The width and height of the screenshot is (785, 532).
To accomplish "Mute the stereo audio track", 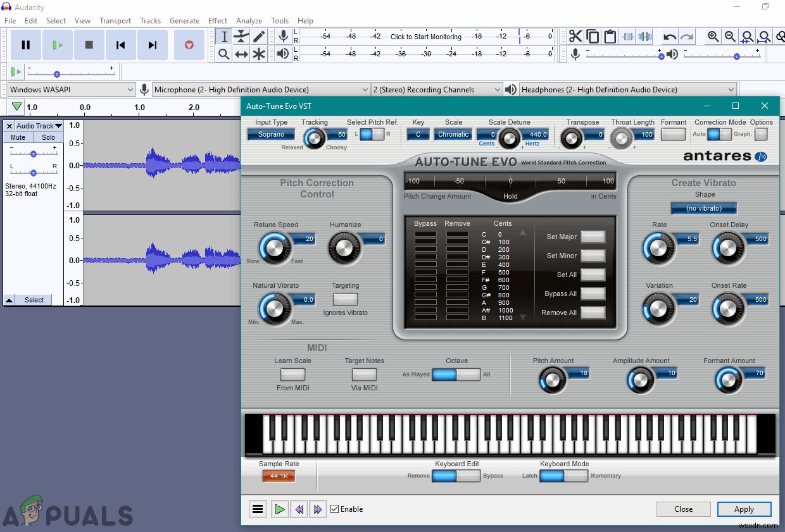I will 17,137.
